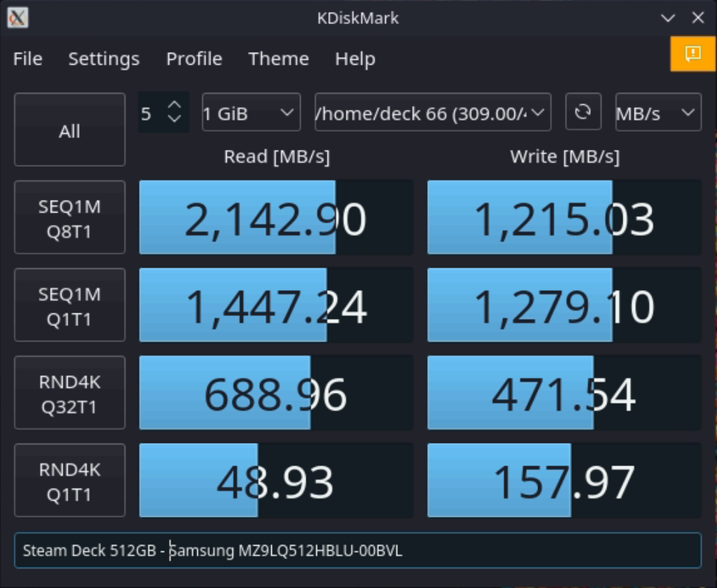The image size is (717, 588).
Task: Click the orange feedback notification icon
Action: point(692,53)
